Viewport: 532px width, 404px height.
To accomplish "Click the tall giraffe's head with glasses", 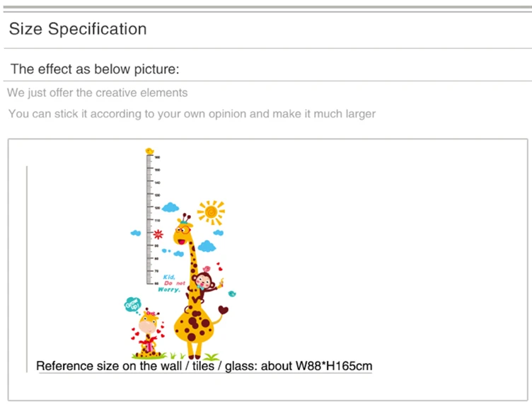I will coord(183,229).
